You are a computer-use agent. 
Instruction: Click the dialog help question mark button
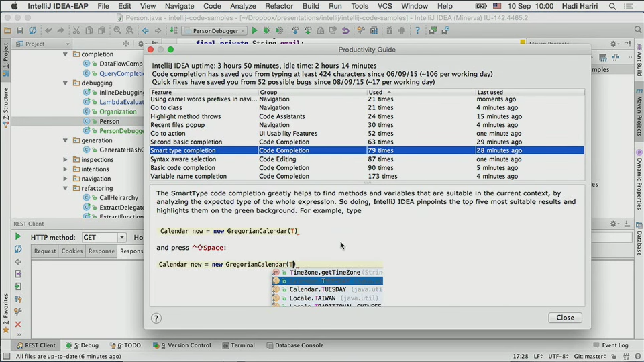[x=156, y=318]
